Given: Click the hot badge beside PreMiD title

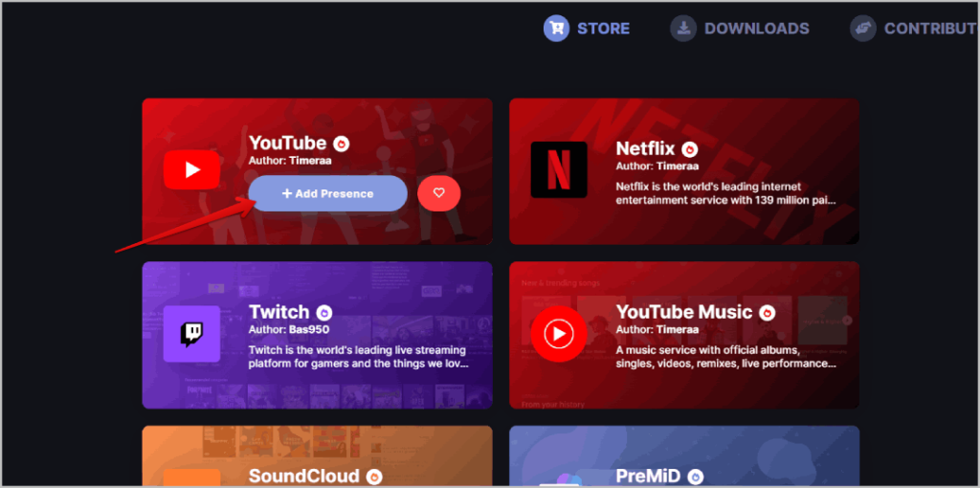Looking at the screenshot, I should click(696, 477).
